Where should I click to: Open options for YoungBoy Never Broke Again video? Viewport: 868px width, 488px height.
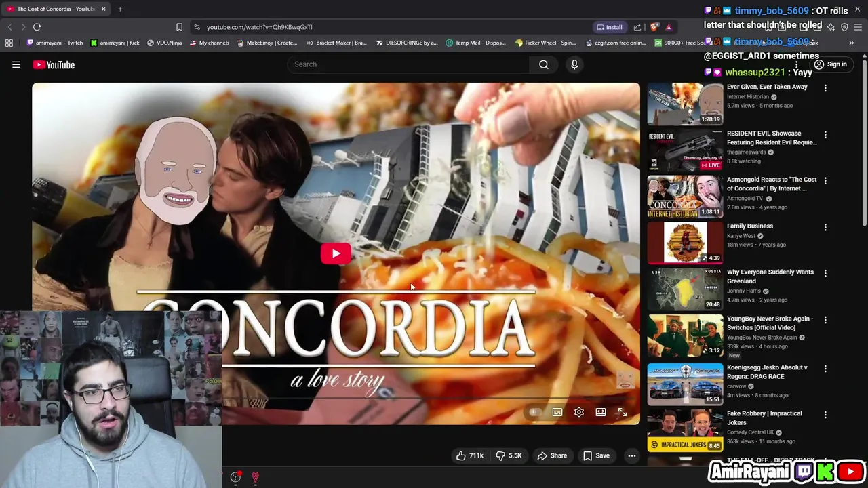tap(825, 319)
